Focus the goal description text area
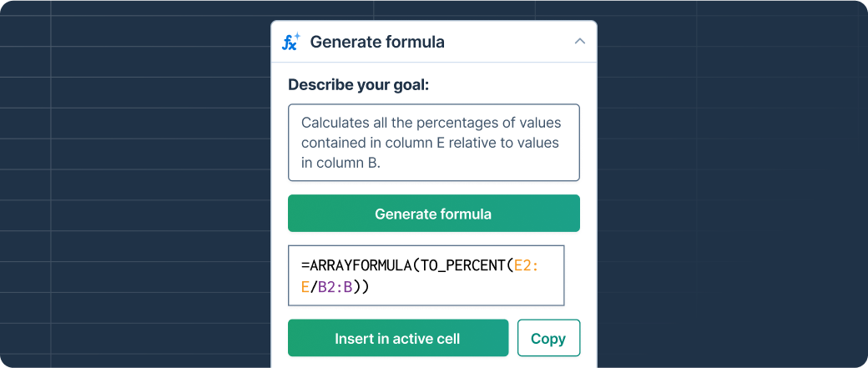This screenshot has width=868, height=368. (x=433, y=143)
